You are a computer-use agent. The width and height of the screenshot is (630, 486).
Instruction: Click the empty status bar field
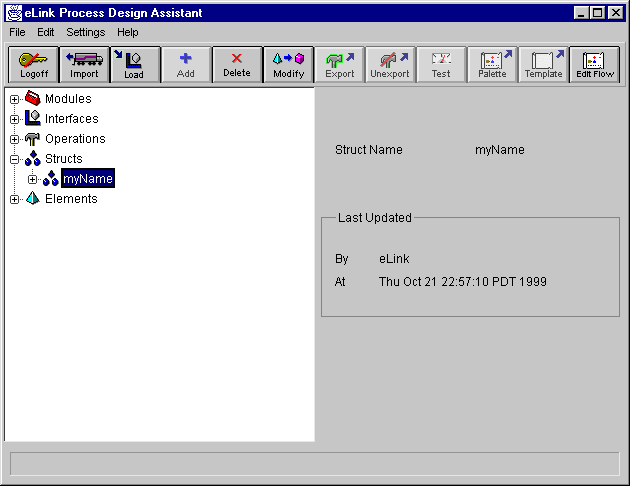[x=315, y=463]
